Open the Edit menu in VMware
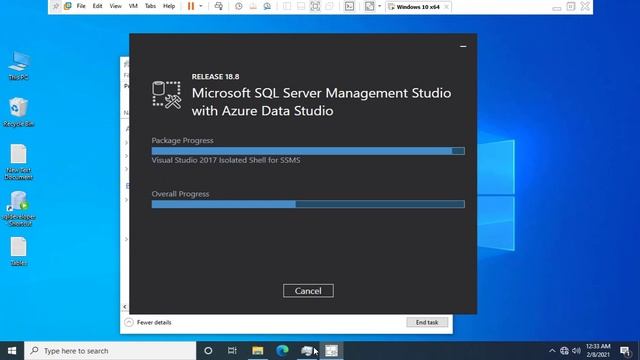This screenshot has height=360, width=640. (x=97, y=6)
